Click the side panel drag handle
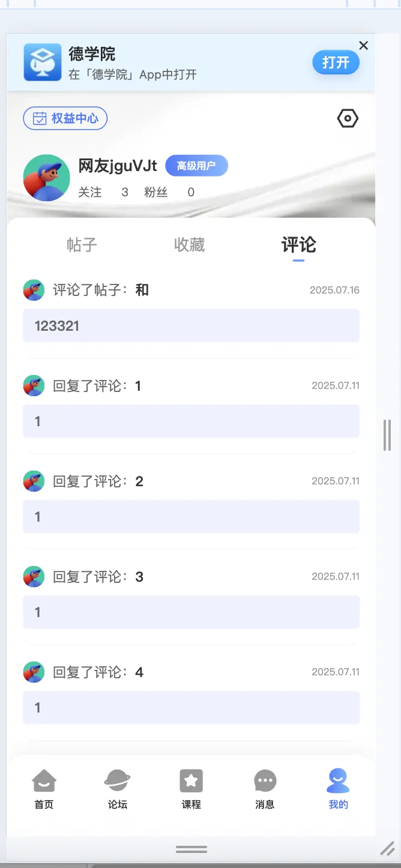This screenshot has height=868, width=401. click(x=386, y=435)
